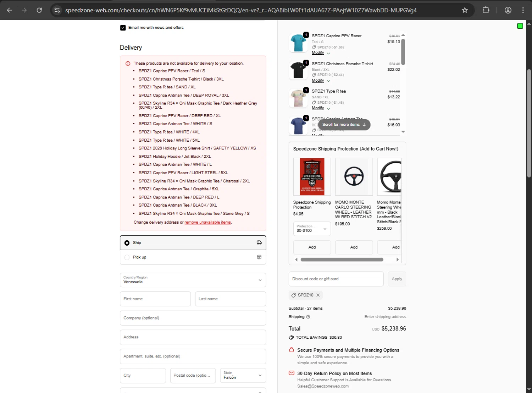This screenshot has height=393, width=532.
Task: Click the Last name field
Action: click(231, 299)
